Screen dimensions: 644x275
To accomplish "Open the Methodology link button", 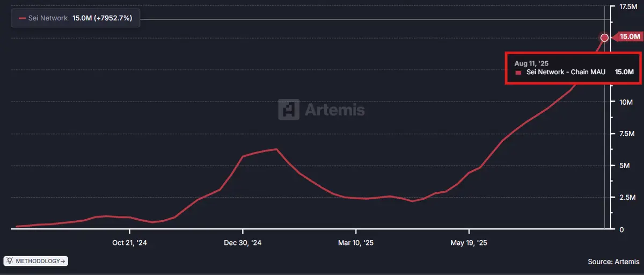I will [35, 261].
